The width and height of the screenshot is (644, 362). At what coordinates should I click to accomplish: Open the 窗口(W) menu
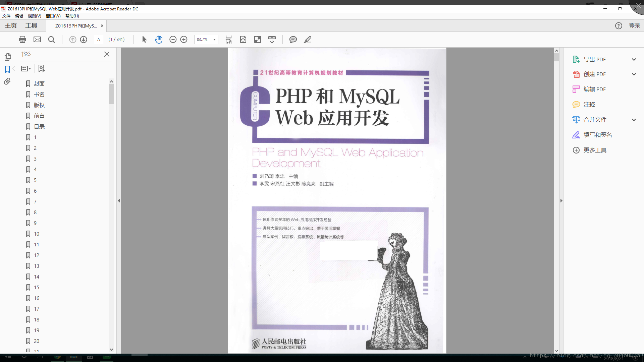click(53, 16)
